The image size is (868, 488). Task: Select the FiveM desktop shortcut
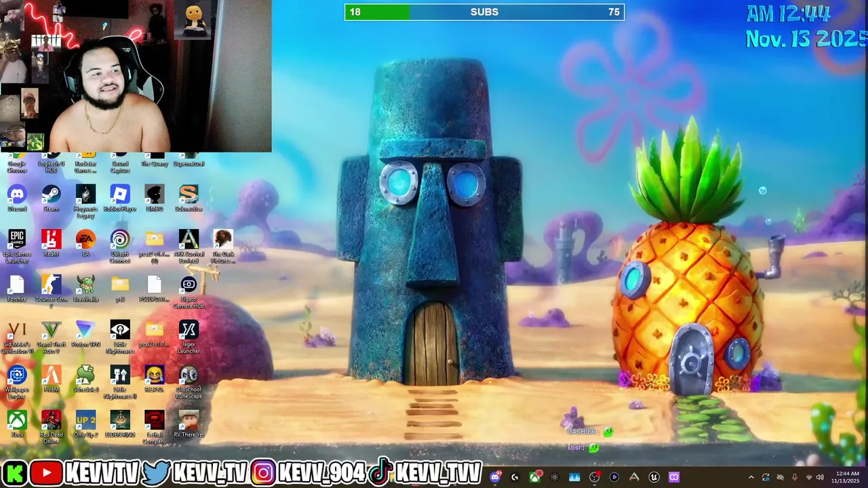pyautogui.click(x=52, y=379)
